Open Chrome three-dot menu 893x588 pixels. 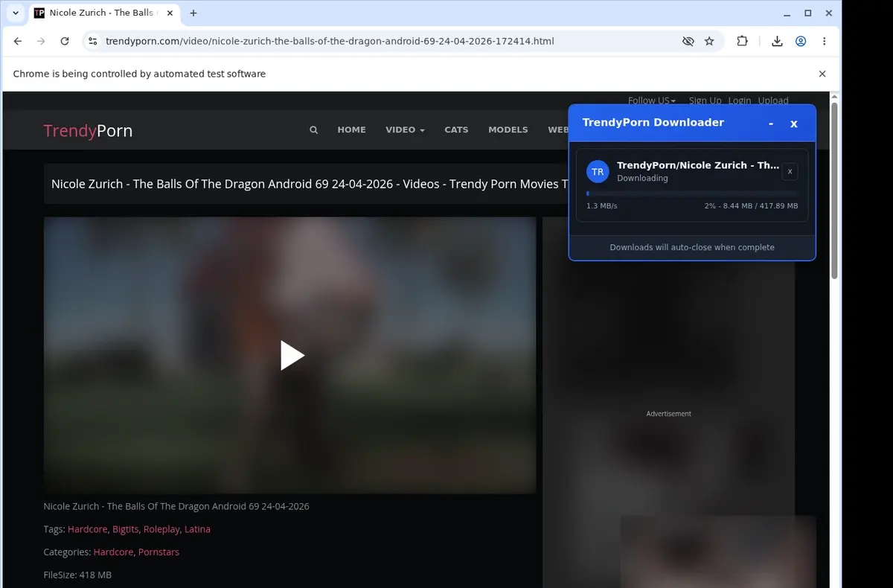[x=824, y=42]
